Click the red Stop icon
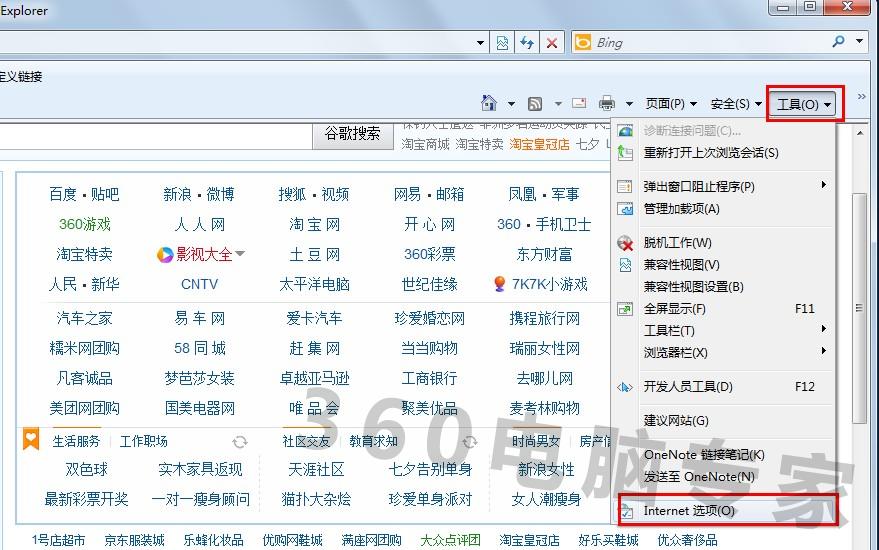The width and height of the screenshot is (879, 550). coord(552,43)
